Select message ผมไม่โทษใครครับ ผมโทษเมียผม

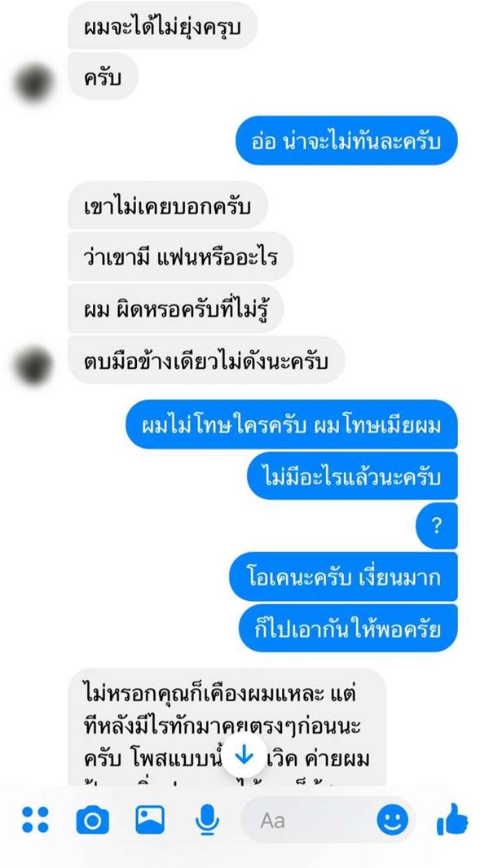[x=292, y=424]
